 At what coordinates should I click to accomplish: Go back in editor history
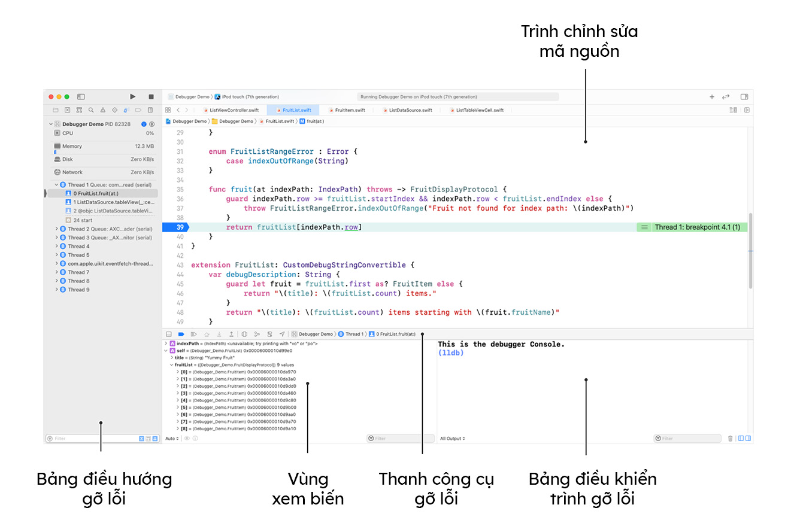178,110
